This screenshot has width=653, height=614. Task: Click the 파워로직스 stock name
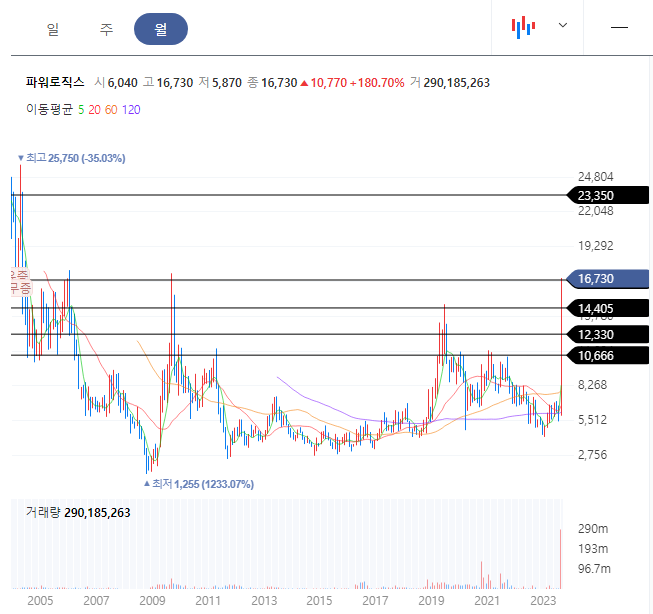55,82
